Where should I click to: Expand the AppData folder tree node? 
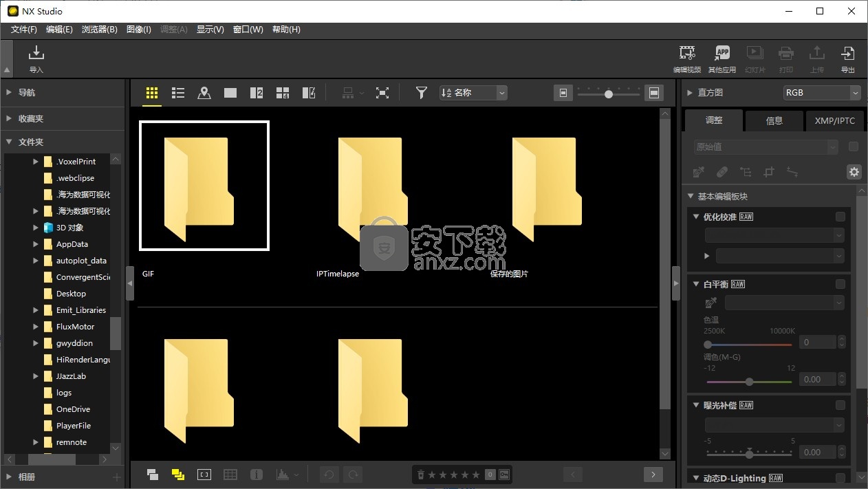pos(36,244)
